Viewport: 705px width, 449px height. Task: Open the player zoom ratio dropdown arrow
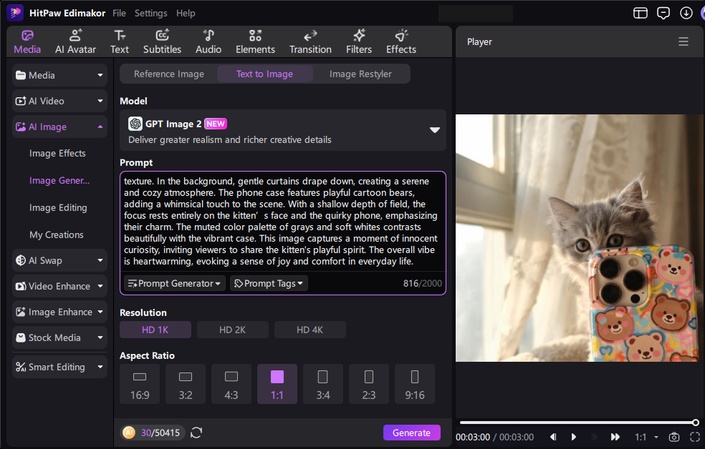click(656, 437)
